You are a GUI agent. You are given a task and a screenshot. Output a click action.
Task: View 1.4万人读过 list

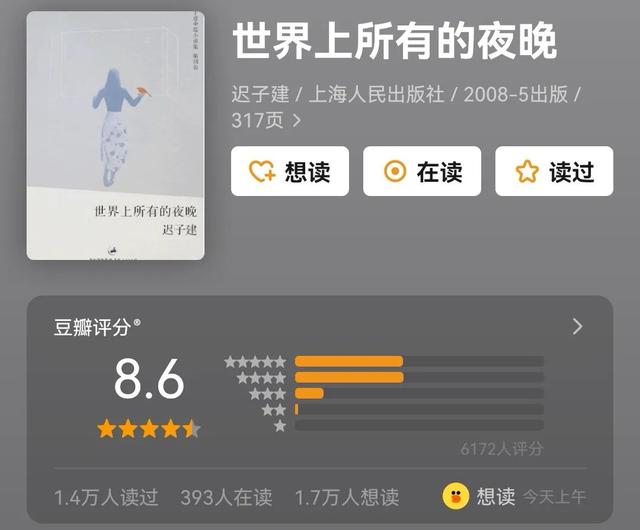(106, 497)
